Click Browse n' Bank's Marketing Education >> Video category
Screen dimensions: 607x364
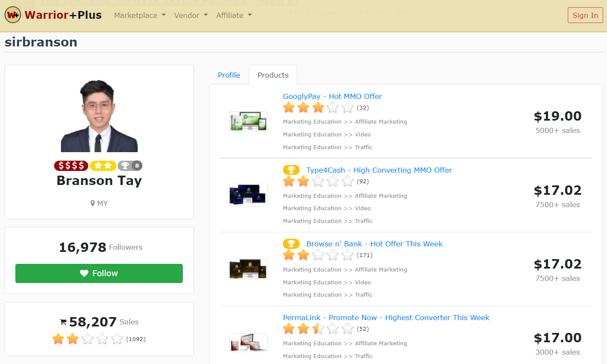(327, 283)
